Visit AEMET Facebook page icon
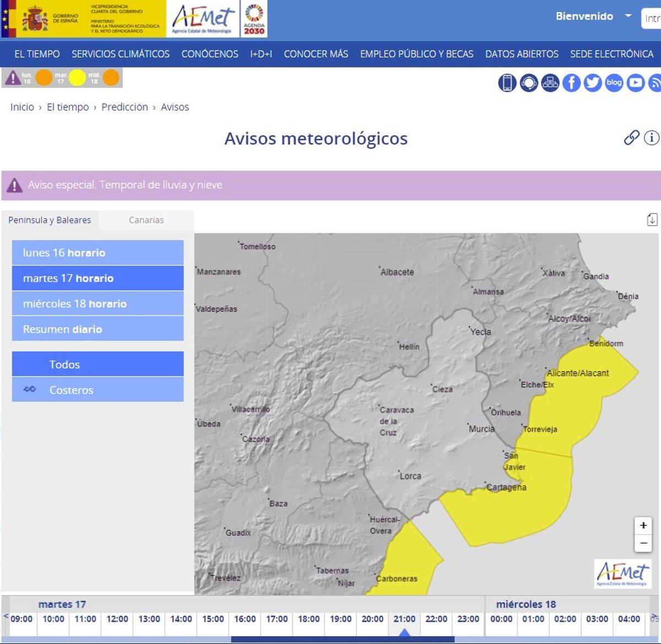 (x=571, y=83)
